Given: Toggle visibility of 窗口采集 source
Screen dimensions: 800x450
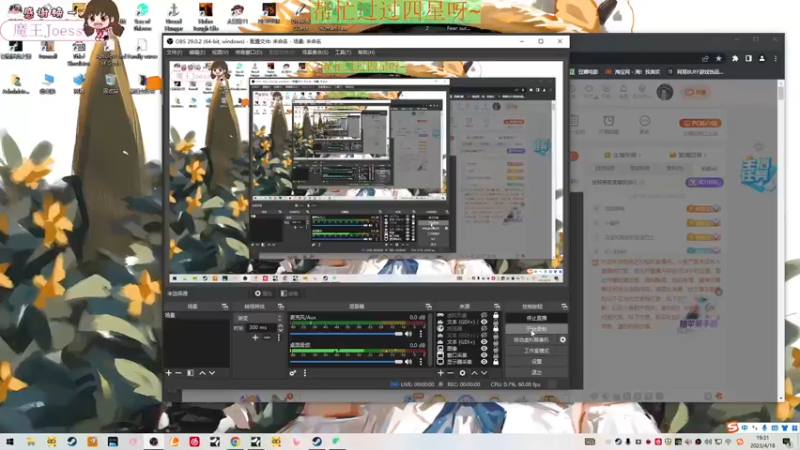Looking at the screenshot, I should [x=484, y=355].
